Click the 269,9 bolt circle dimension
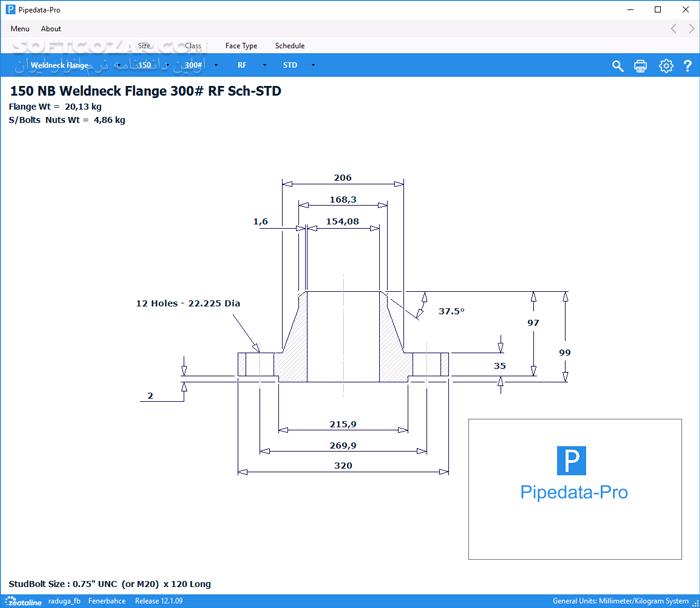Image resolution: width=700 pixels, height=608 pixels. click(343, 446)
